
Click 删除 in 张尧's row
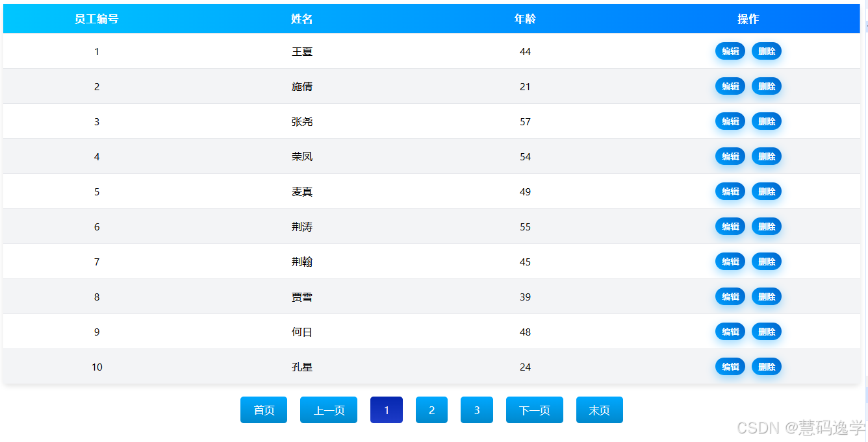(767, 121)
